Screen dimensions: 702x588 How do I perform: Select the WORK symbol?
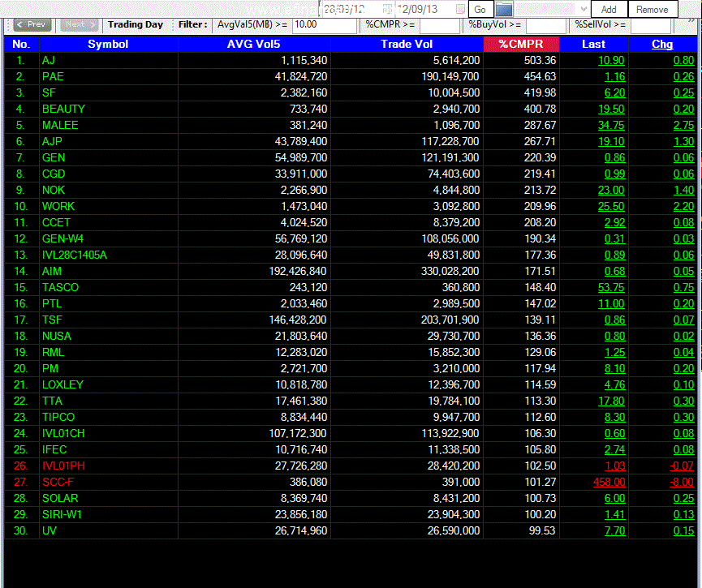(58, 206)
